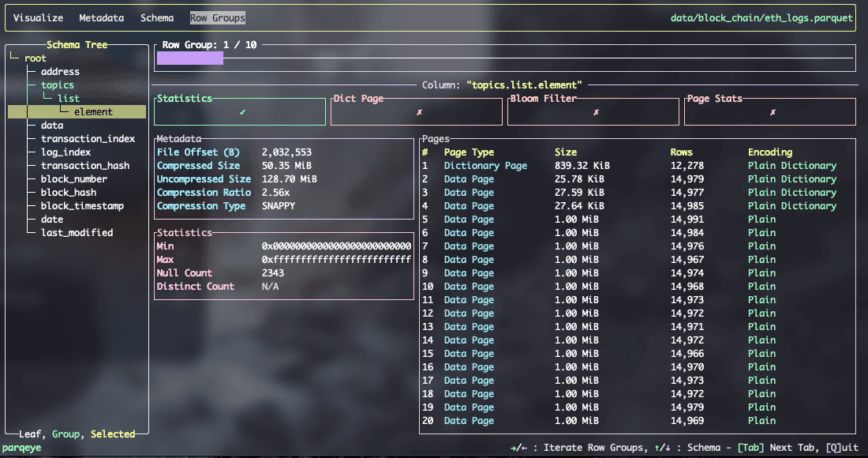Click the 839.32 KiB size cell
Image resolution: width=868 pixels, height=458 pixels.
click(582, 165)
